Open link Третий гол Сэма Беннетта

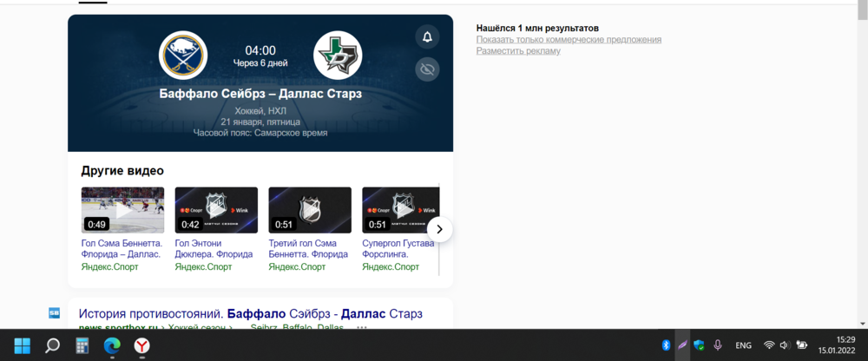308,248
